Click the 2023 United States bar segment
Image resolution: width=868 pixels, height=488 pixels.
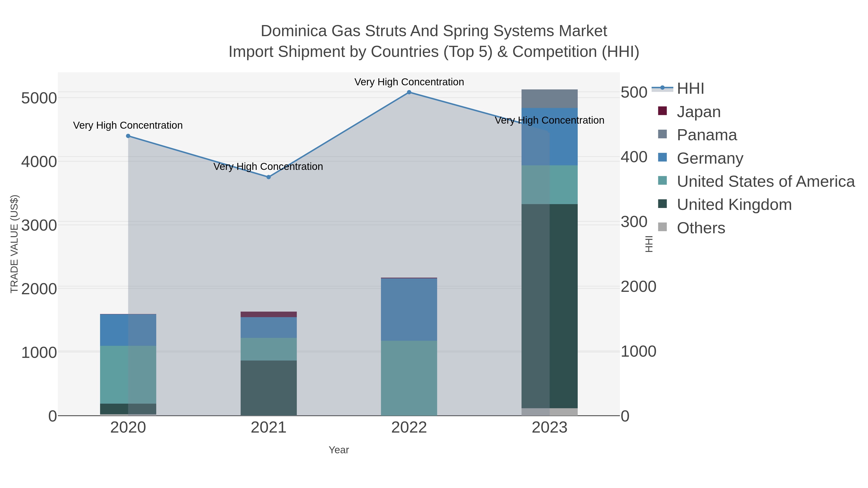click(x=549, y=185)
